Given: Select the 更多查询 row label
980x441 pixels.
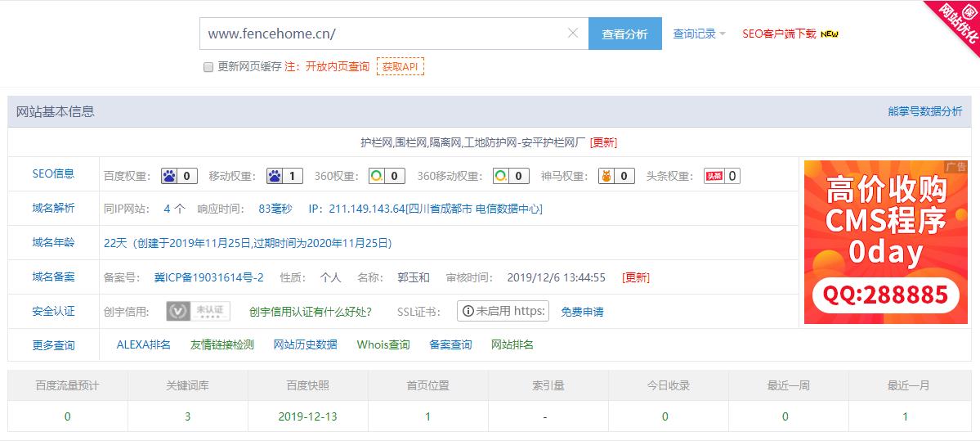Looking at the screenshot, I should (53, 345).
